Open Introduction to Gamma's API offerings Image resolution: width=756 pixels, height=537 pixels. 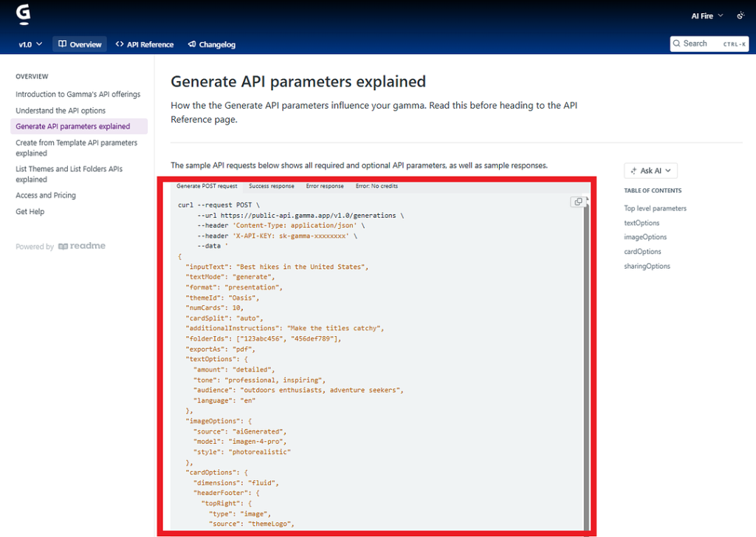[x=78, y=94]
